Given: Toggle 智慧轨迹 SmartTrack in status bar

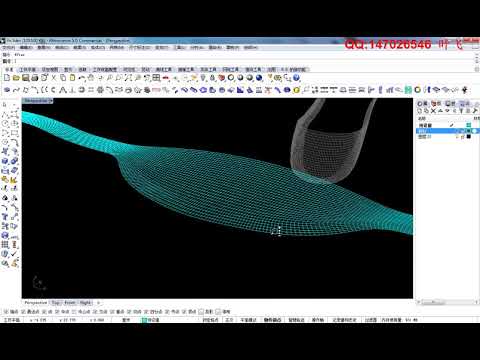Looking at the screenshot, I should (296, 320).
